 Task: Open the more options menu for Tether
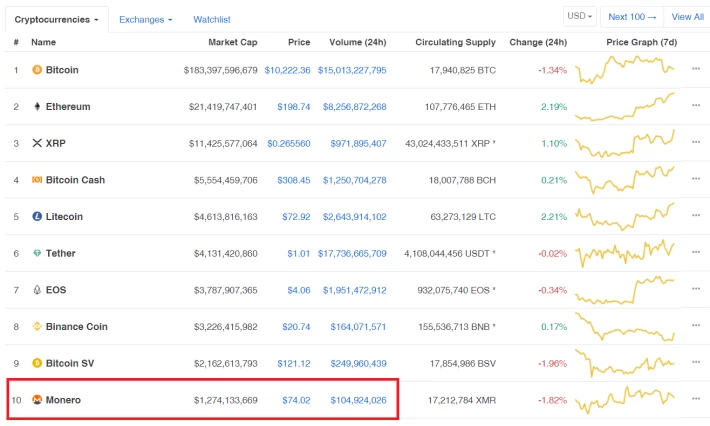click(x=696, y=252)
